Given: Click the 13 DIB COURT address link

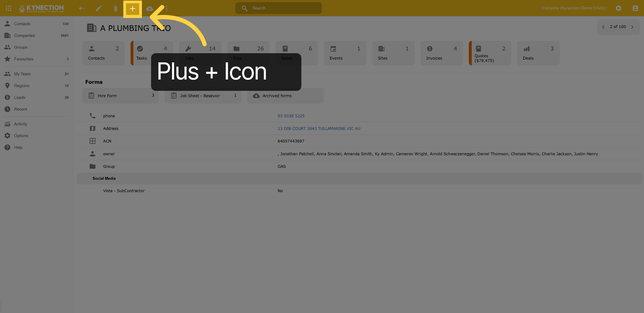Looking at the screenshot, I should pyautogui.click(x=319, y=128).
